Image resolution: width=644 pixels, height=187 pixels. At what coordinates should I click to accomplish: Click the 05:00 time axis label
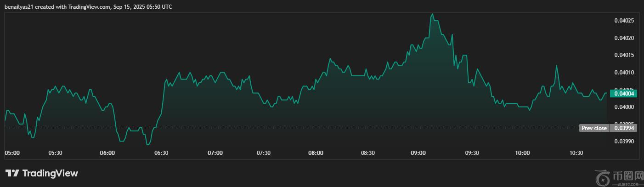pos(11,153)
